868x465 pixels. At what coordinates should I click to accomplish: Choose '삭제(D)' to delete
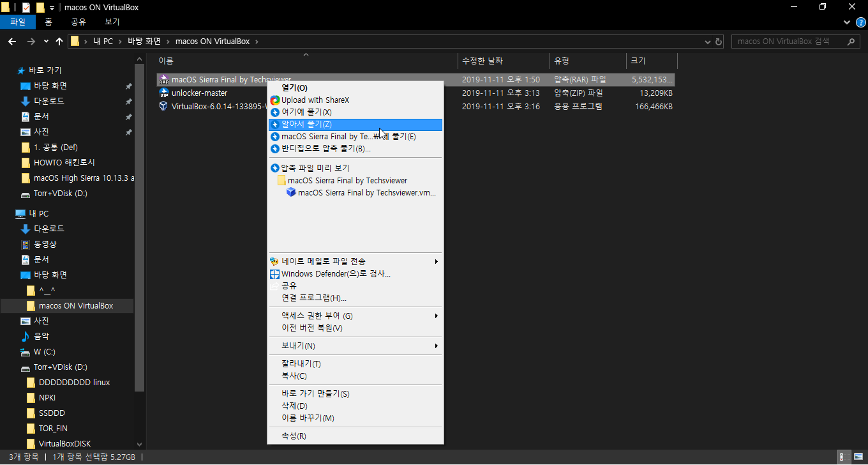coord(355,406)
